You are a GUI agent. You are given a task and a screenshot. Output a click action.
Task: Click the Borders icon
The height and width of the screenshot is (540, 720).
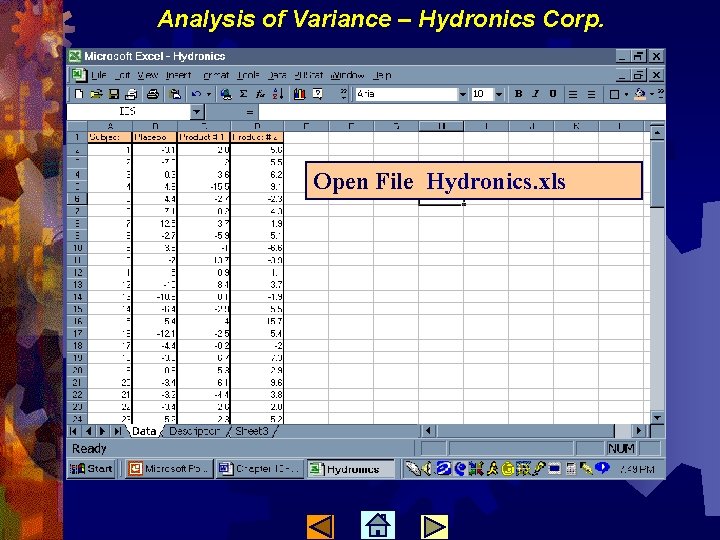click(x=614, y=94)
